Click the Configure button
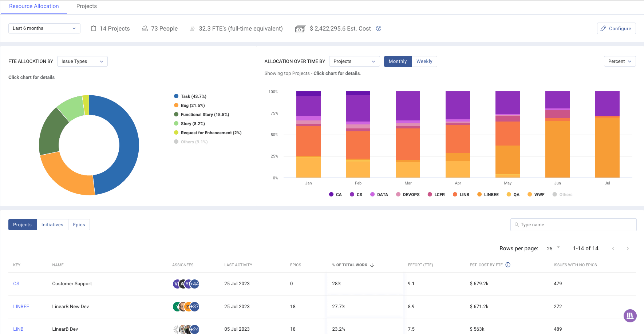 (616, 28)
